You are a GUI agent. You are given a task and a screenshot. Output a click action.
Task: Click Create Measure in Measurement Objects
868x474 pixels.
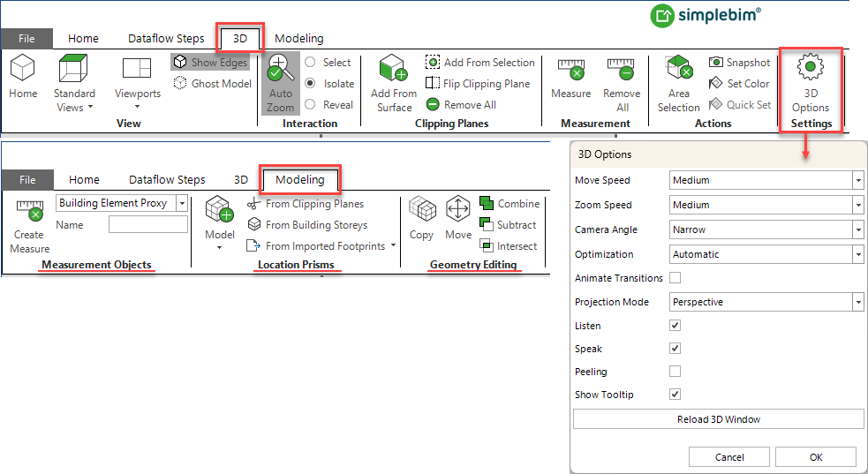tap(29, 226)
